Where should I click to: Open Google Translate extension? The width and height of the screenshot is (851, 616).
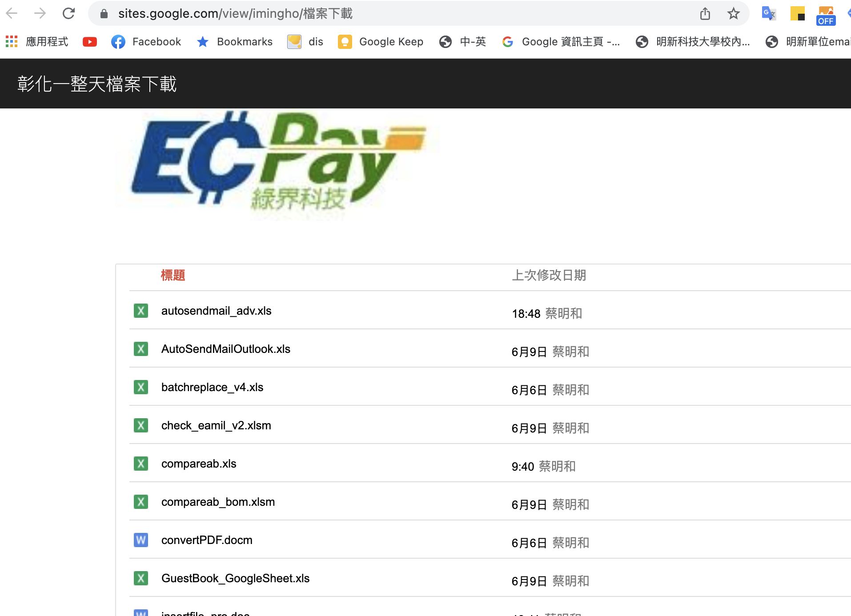[769, 14]
